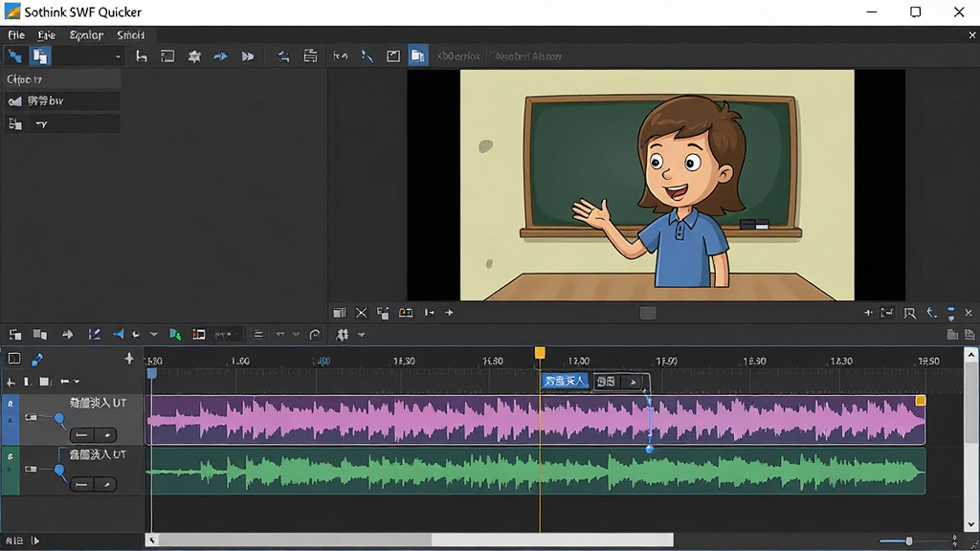
Task: Expand the dropdown arrow beside the puzzle-piece icon
Action: (361, 335)
